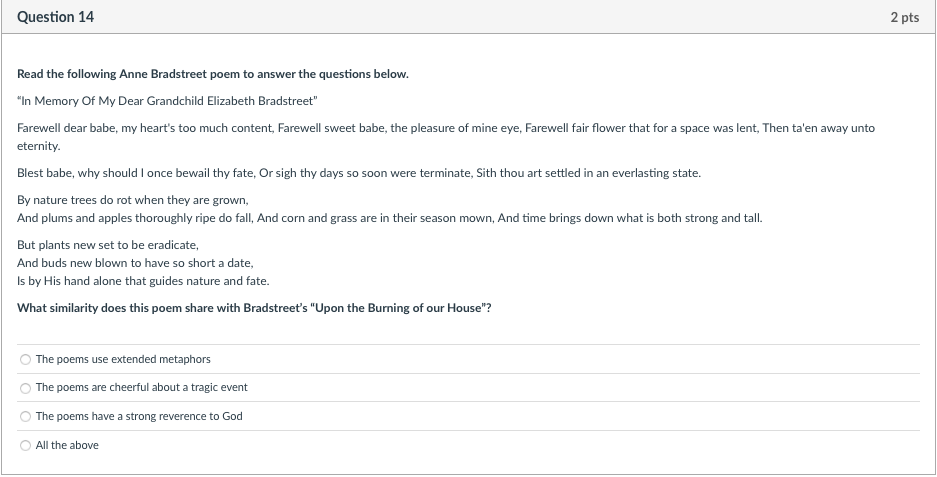
Task: Click the line 'And plums and apples thoroughly ripe'
Action: [x=390, y=218]
